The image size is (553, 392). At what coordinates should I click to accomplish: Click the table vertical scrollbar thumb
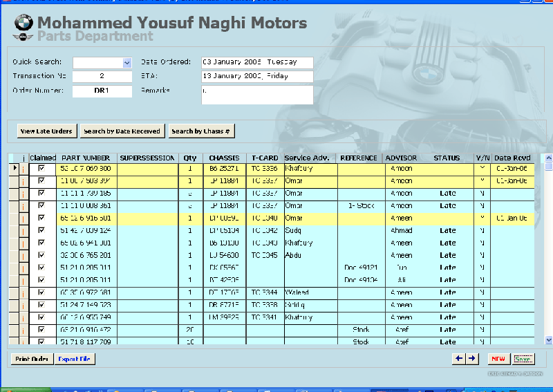(548, 166)
